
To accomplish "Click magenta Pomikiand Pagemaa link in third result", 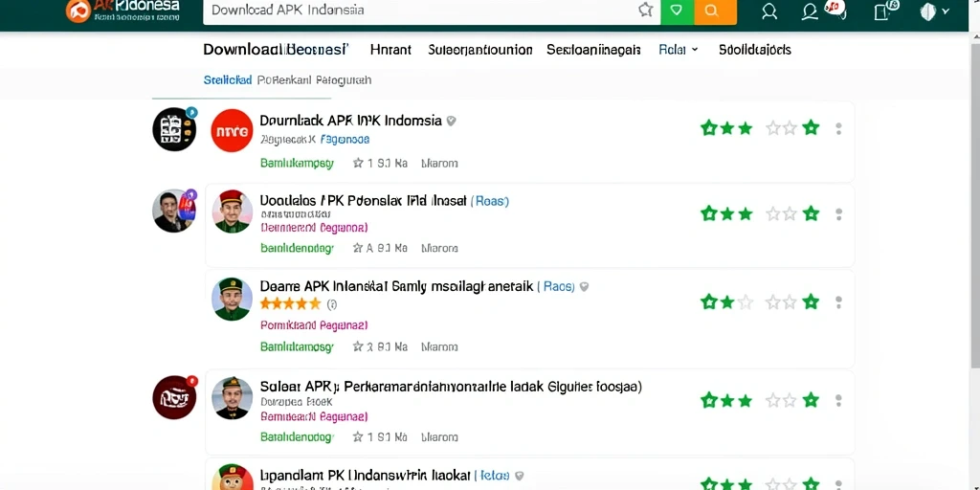I will click(314, 325).
